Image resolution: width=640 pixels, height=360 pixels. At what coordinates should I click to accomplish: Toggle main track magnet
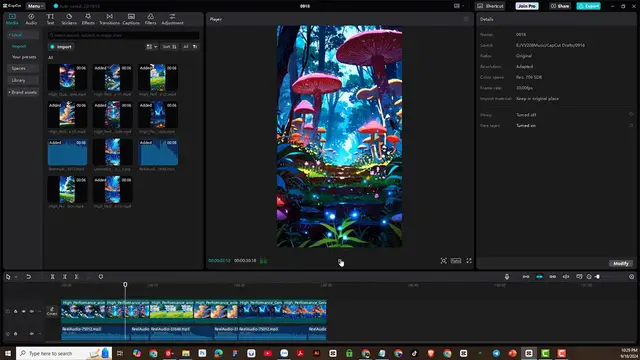[526, 277]
